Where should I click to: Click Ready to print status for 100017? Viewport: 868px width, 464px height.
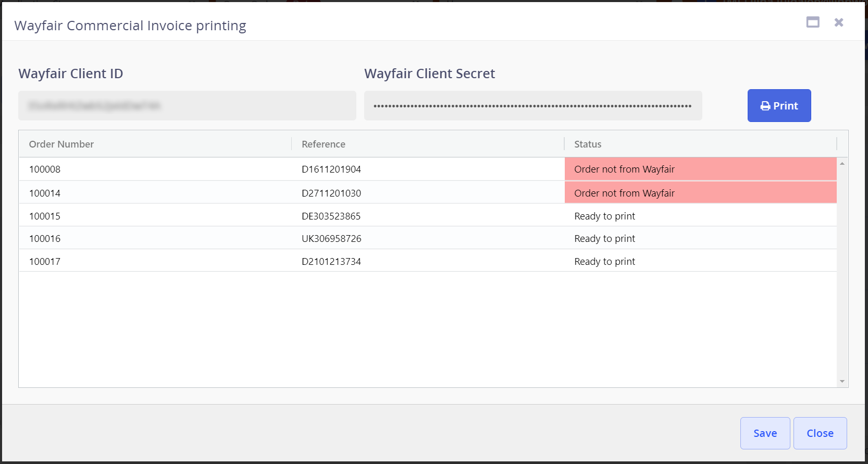pos(604,262)
